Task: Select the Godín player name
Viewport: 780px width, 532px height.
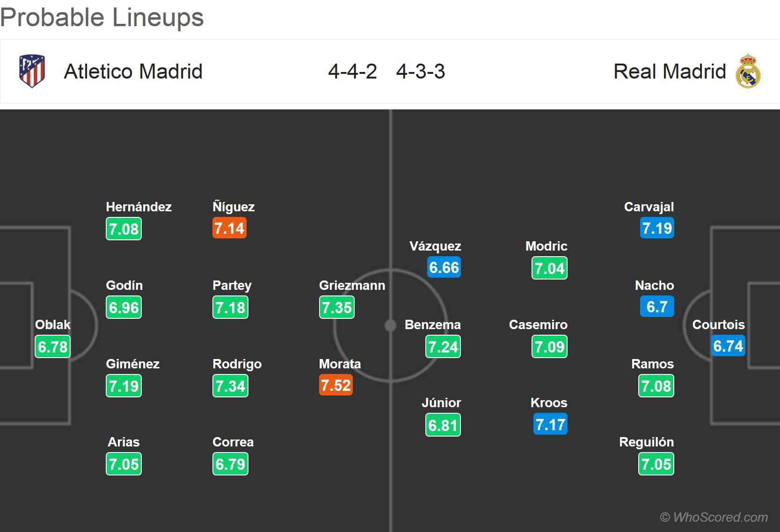Action: [x=124, y=285]
